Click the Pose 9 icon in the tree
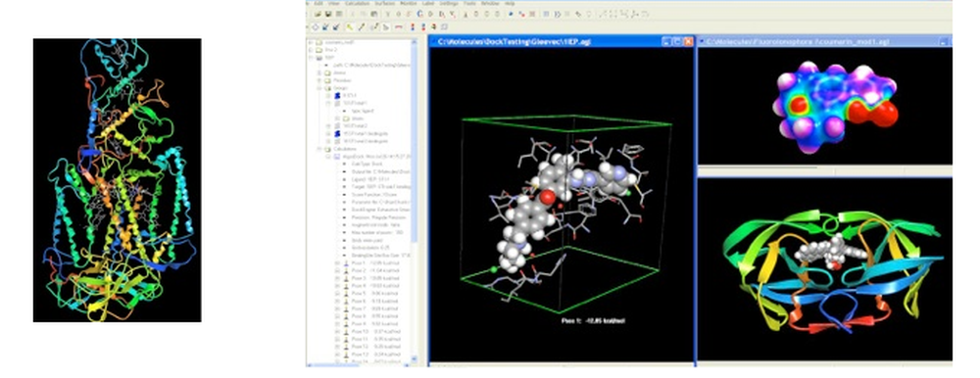 pyautogui.click(x=346, y=323)
